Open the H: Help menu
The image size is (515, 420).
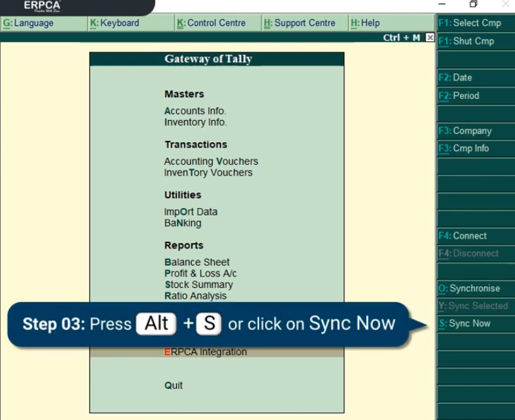tap(392, 23)
